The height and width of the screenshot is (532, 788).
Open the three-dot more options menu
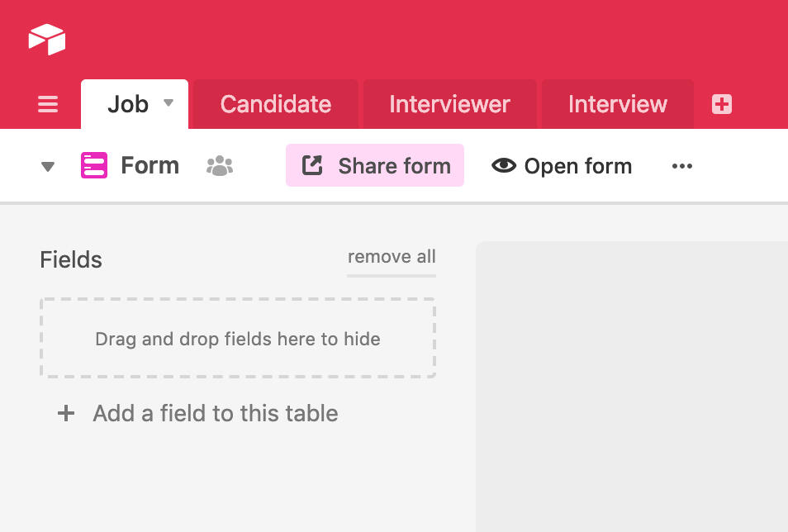pos(682,166)
